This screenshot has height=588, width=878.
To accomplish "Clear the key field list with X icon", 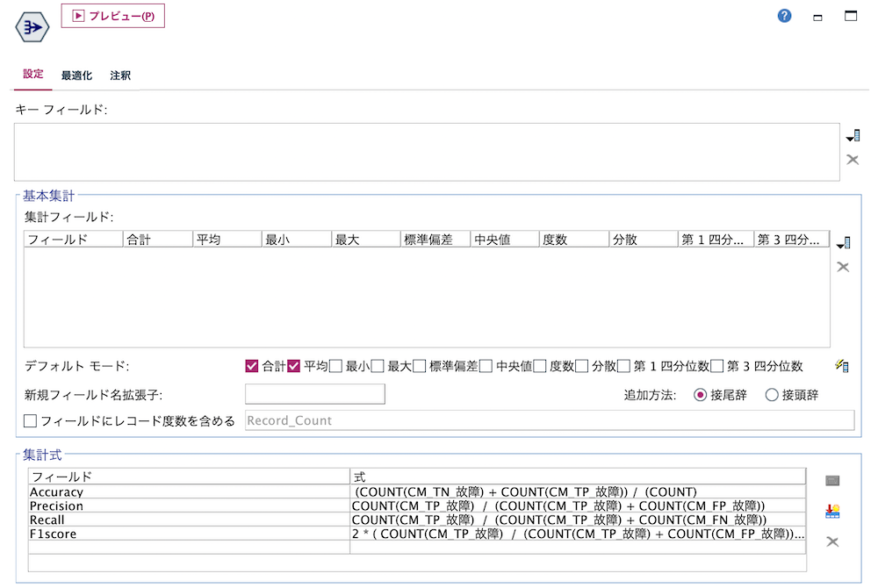I will [852, 159].
